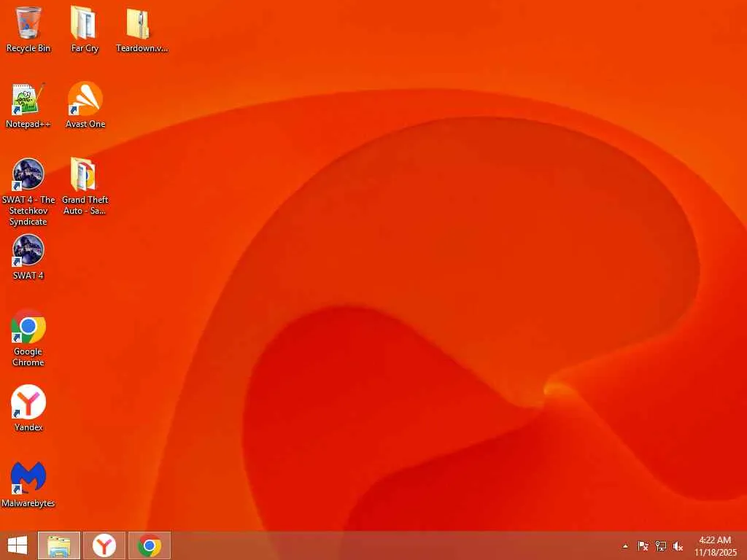This screenshot has width=747, height=560.
Task: Click the "Recycle Bin" label text
Action: point(28,48)
